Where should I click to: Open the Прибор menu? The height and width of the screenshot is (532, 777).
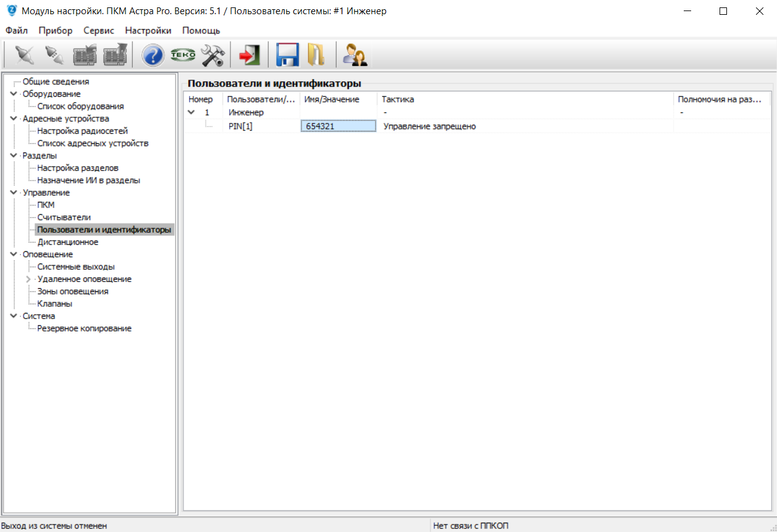(55, 30)
